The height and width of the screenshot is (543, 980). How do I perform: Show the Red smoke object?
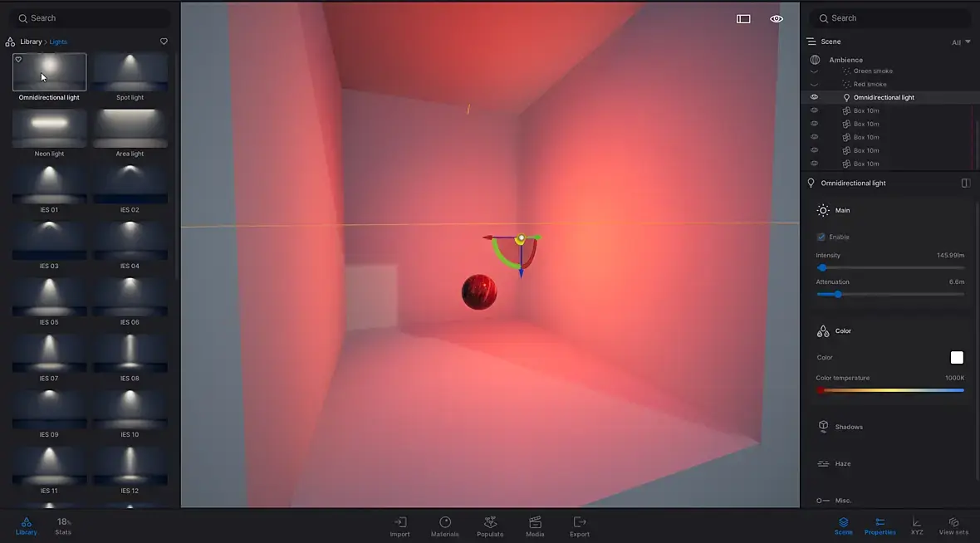click(x=815, y=85)
